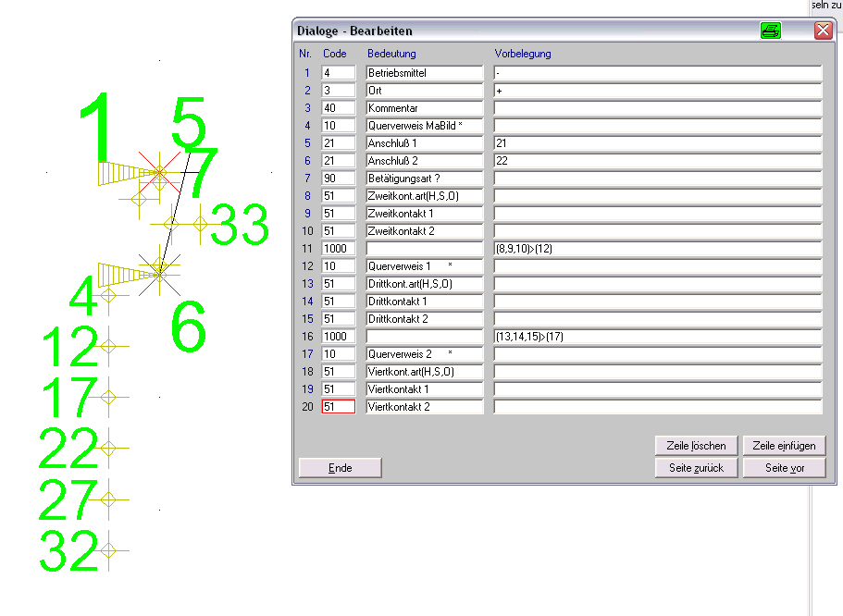Click empty Vorbelegung field of Viertkontakt 2 row
The image size is (843, 616).
click(658, 406)
